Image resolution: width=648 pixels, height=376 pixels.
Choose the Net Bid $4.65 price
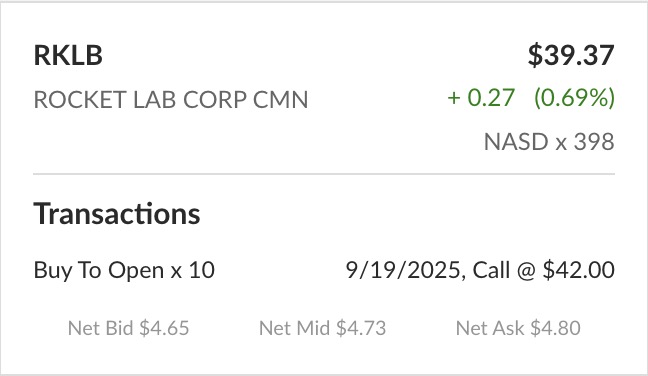pos(129,328)
